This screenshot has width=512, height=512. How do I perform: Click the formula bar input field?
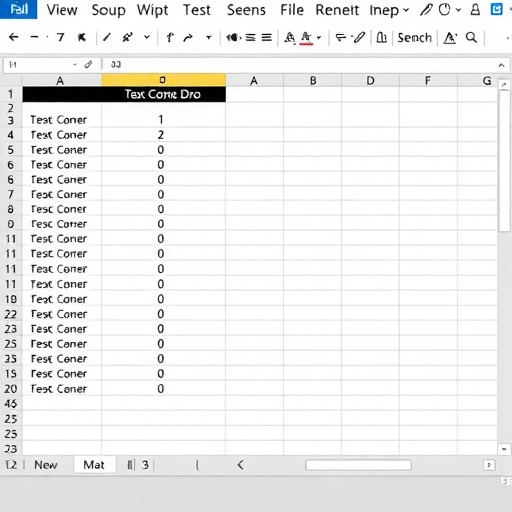coord(300,65)
